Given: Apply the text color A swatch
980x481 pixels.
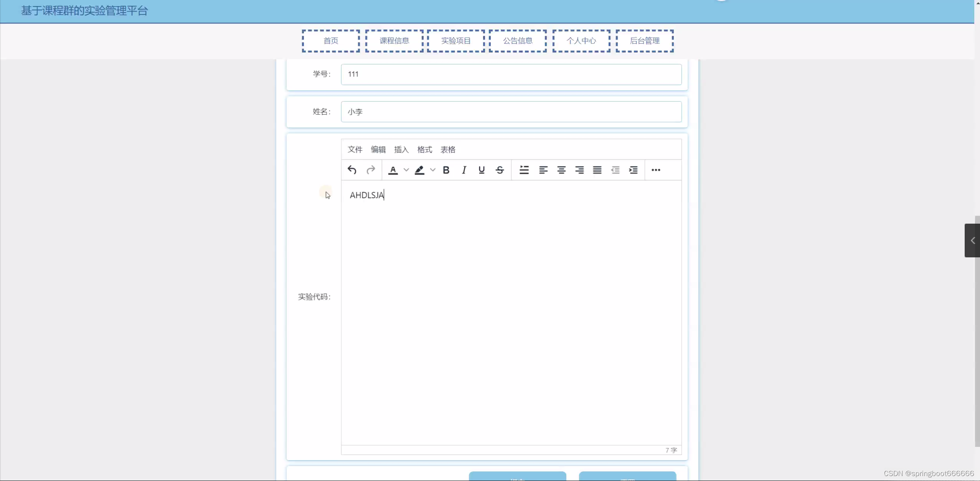Looking at the screenshot, I should click(x=393, y=170).
